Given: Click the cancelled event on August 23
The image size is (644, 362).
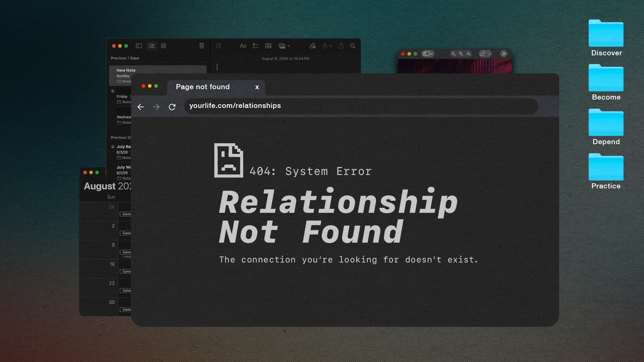Looking at the screenshot, I should 125,291.
